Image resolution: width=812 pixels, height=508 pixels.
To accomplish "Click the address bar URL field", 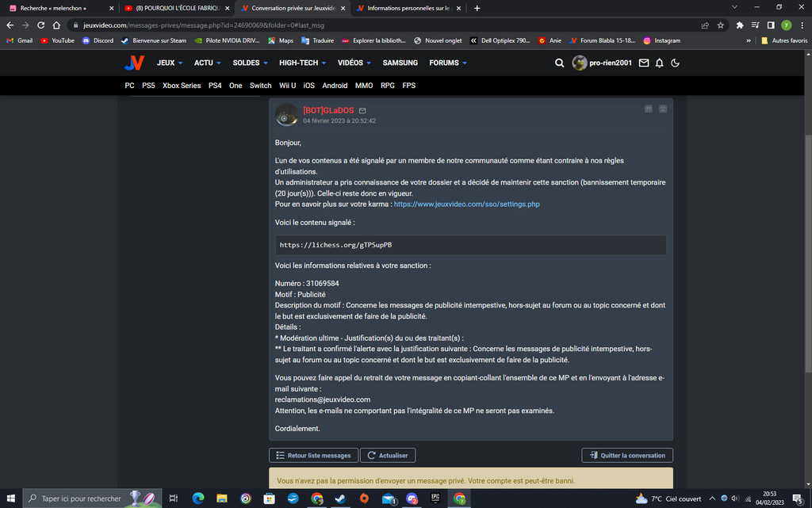I will click(x=383, y=25).
